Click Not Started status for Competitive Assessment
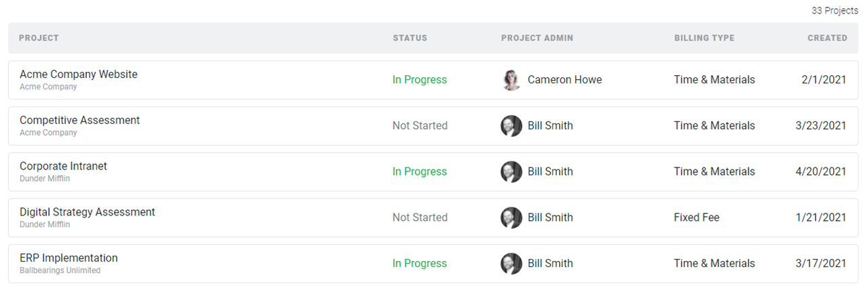Viewport: 868px width, 286px height. pyautogui.click(x=420, y=126)
